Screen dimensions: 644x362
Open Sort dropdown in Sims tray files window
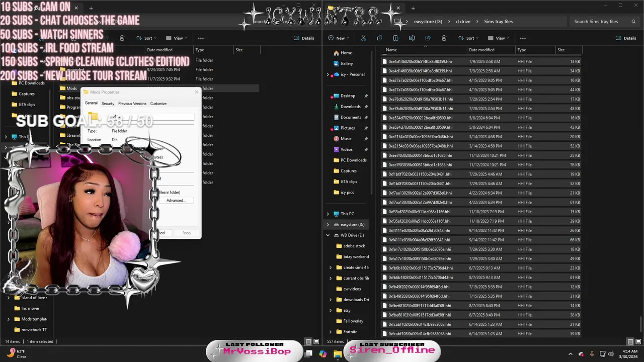(468, 38)
